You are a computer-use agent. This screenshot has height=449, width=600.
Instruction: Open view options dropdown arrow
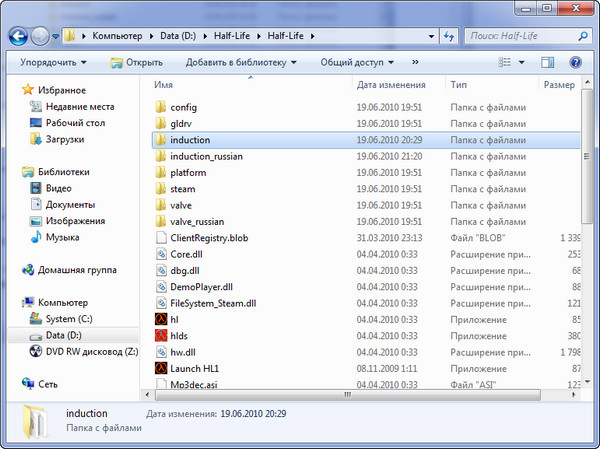[x=522, y=62]
